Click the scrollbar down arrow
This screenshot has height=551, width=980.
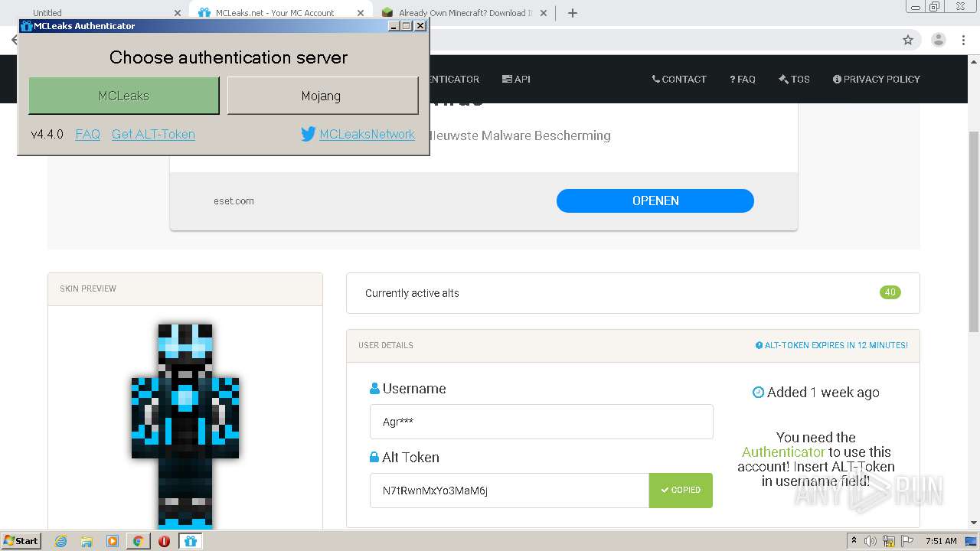click(x=974, y=523)
